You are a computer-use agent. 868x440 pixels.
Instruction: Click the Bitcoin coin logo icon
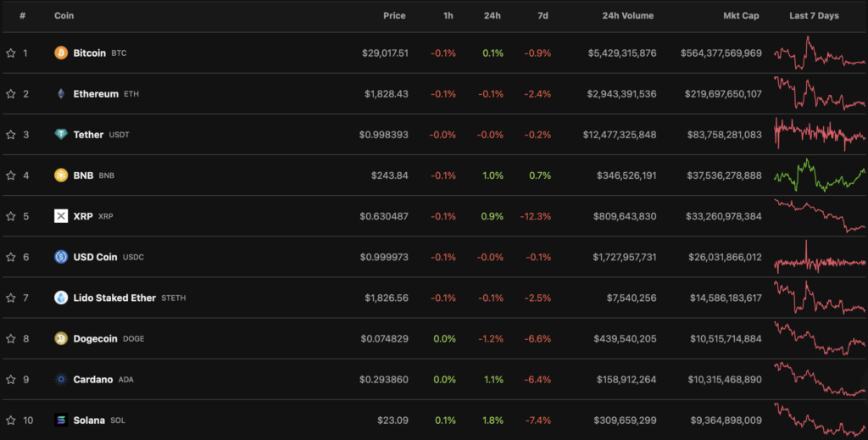click(x=61, y=53)
